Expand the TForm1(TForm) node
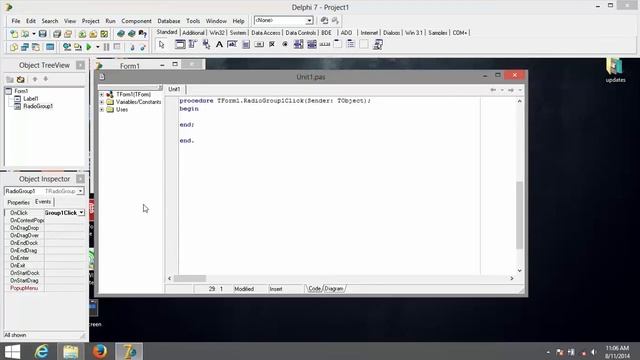This screenshot has height=360, width=640. 102,94
